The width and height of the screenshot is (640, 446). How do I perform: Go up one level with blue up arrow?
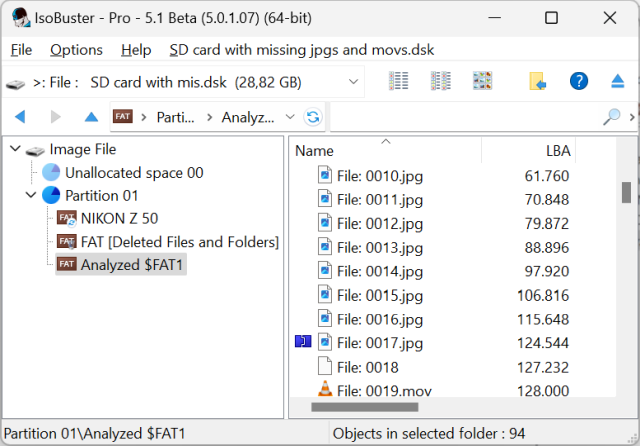pyautogui.click(x=91, y=117)
